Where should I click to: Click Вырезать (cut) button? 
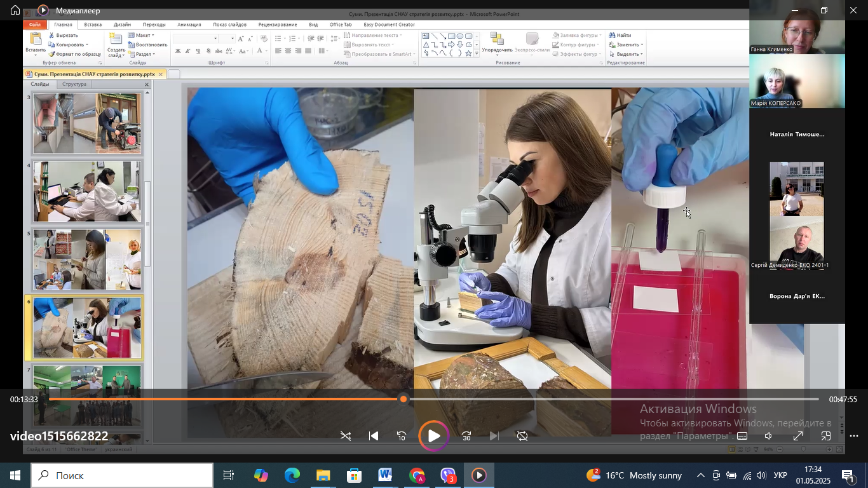[x=63, y=36]
